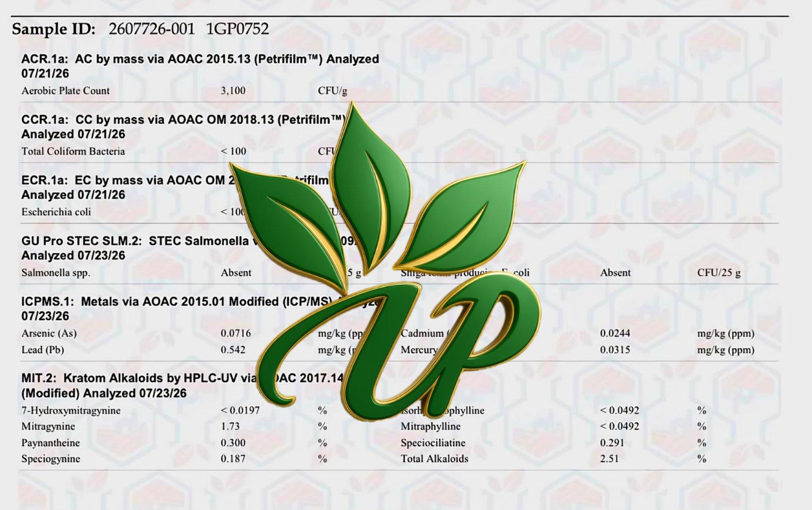
Task: Select the "Salmonella spp." label
Action: (56, 272)
